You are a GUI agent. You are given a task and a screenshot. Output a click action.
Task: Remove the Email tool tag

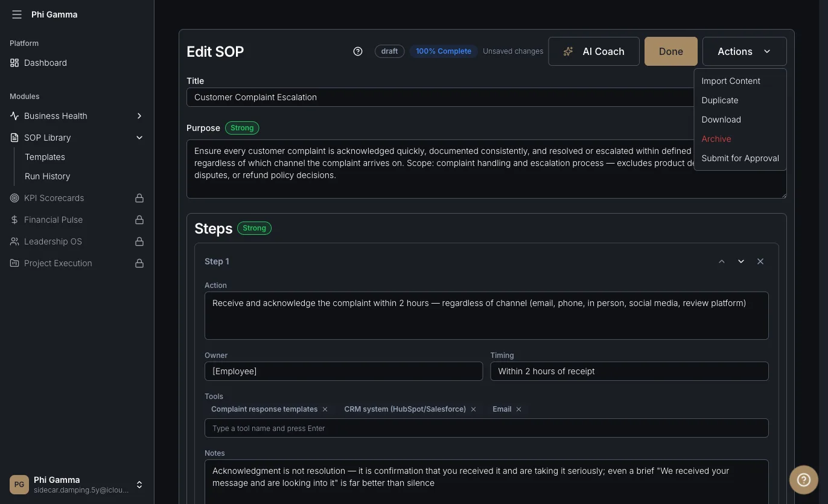coord(518,409)
